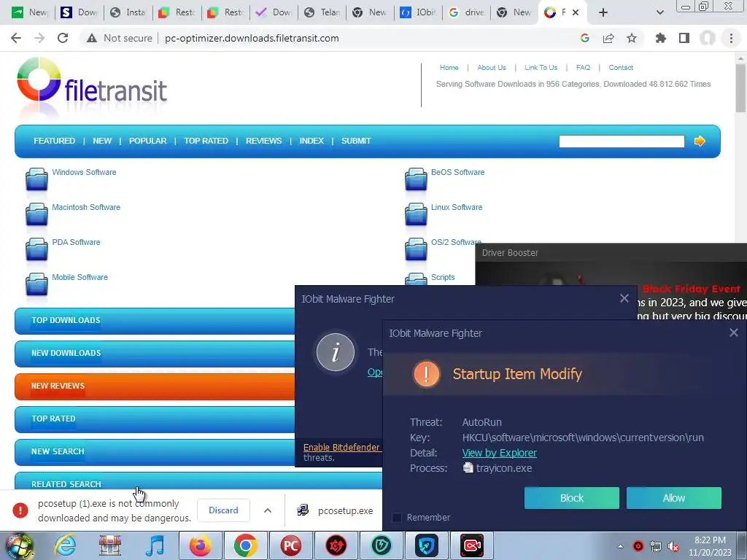This screenshot has width=747, height=560.
Task: Open REVIEWS in the site nav
Action: [263, 141]
